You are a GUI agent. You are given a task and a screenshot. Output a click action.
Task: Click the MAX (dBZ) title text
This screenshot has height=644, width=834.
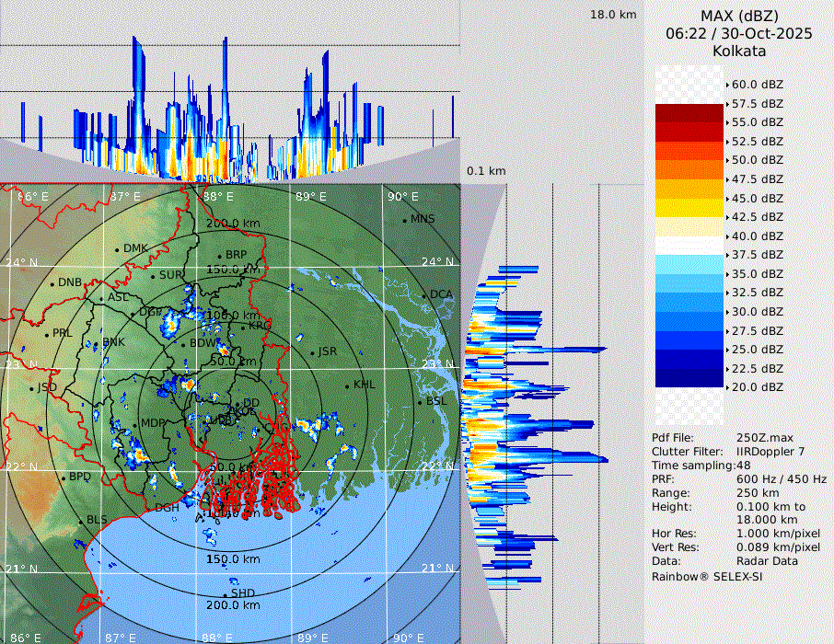pyautogui.click(x=739, y=16)
